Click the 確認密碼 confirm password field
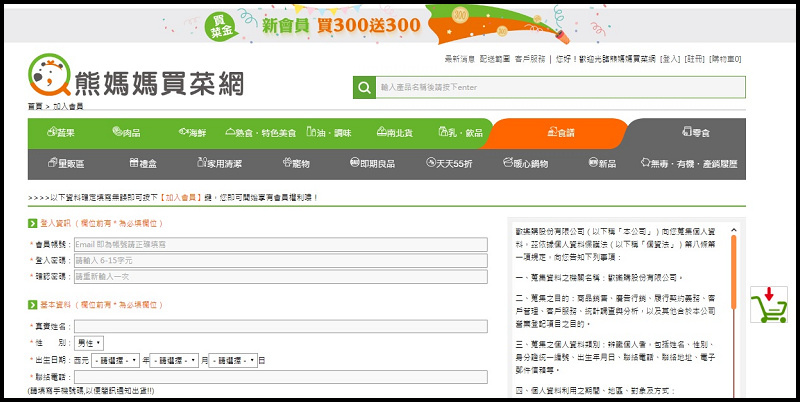Screen dimensions: 800x402 pos(281,277)
